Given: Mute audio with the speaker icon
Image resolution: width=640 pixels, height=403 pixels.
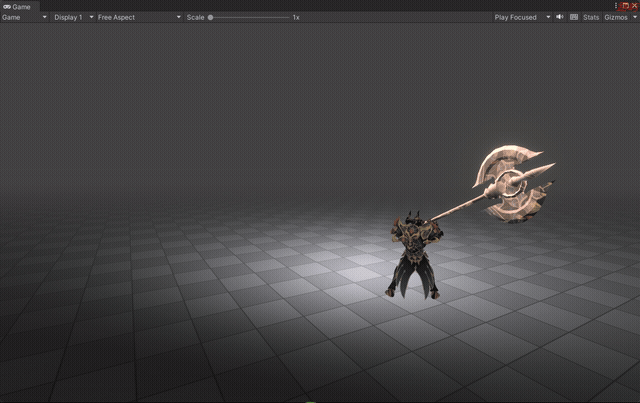Looking at the screenshot, I should [560, 17].
